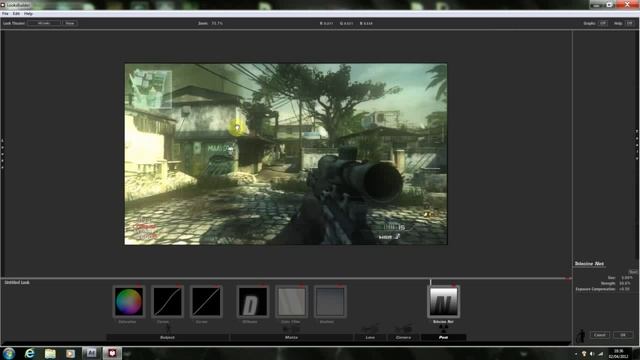This screenshot has width=640, height=360.
Task: Click the Untitled Look name label
Action: 17,282
